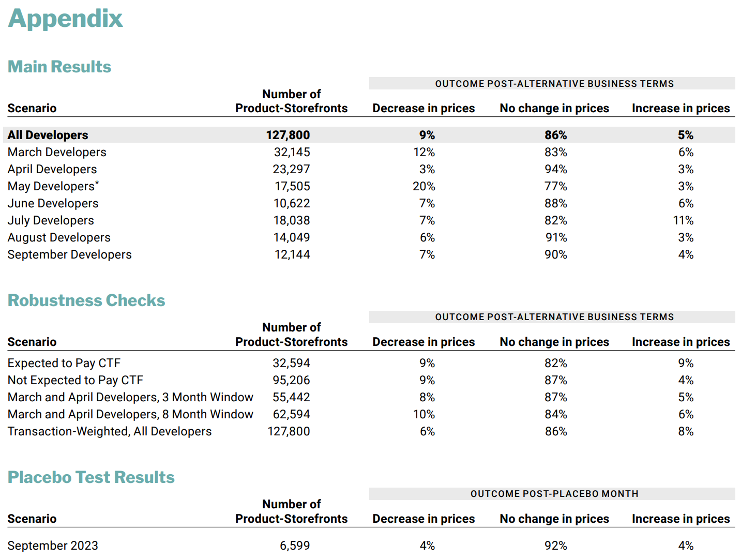Click the Placebo Test Results heading

tap(91, 477)
